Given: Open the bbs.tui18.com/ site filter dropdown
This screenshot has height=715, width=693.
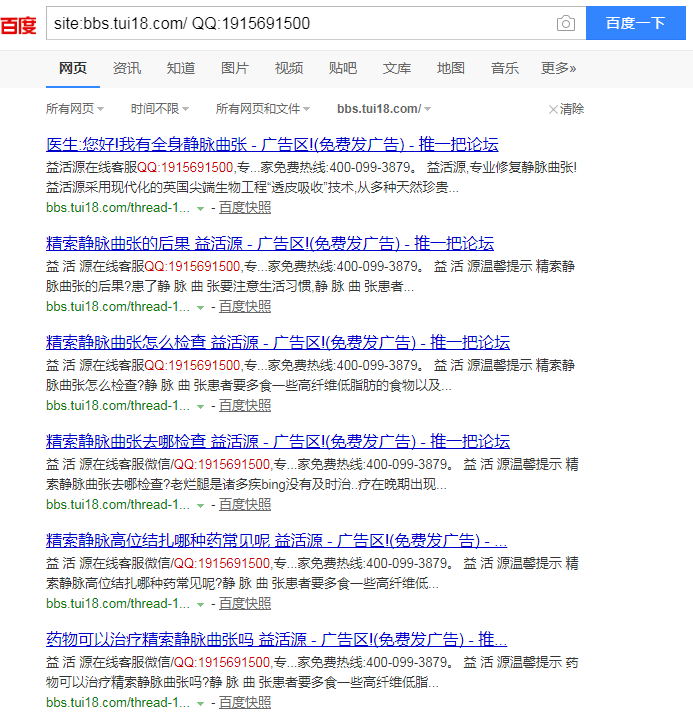Looking at the screenshot, I should tap(383, 109).
